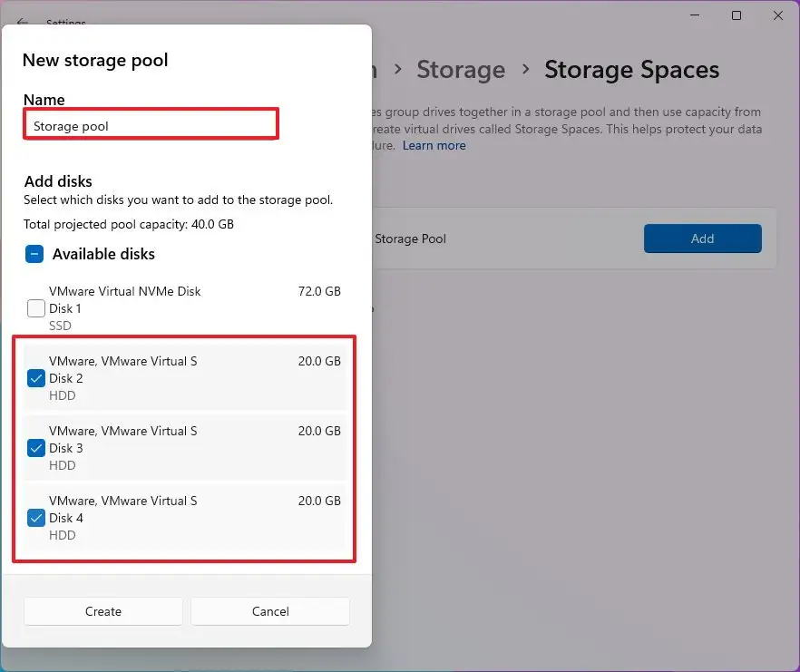The image size is (800, 672).
Task: Uncheck Disk 2 from the storage pool
Action: coord(35,377)
